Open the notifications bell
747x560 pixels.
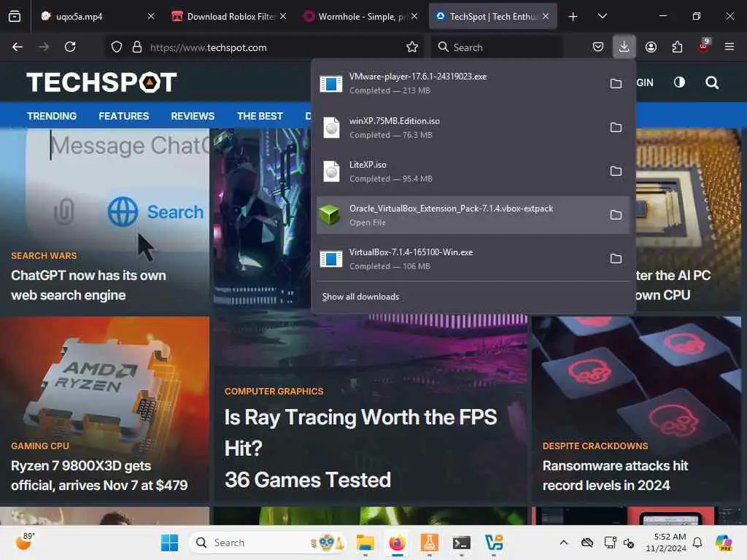click(x=697, y=542)
